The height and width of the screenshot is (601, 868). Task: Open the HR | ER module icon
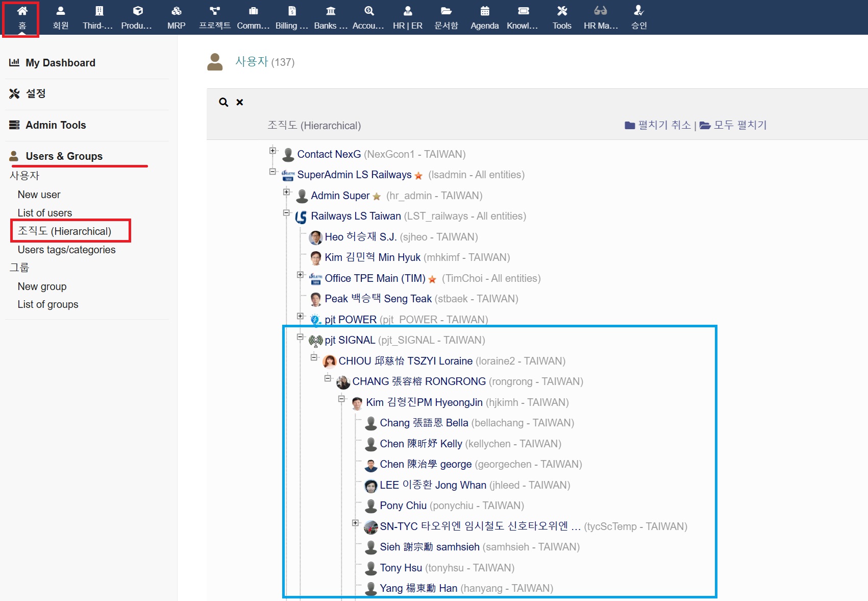coord(407,11)
